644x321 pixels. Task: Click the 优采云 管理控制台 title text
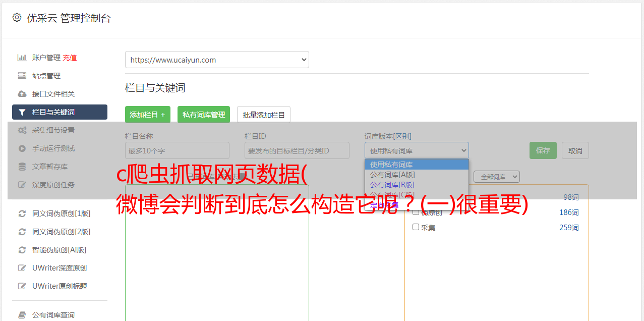coord(69,18)
